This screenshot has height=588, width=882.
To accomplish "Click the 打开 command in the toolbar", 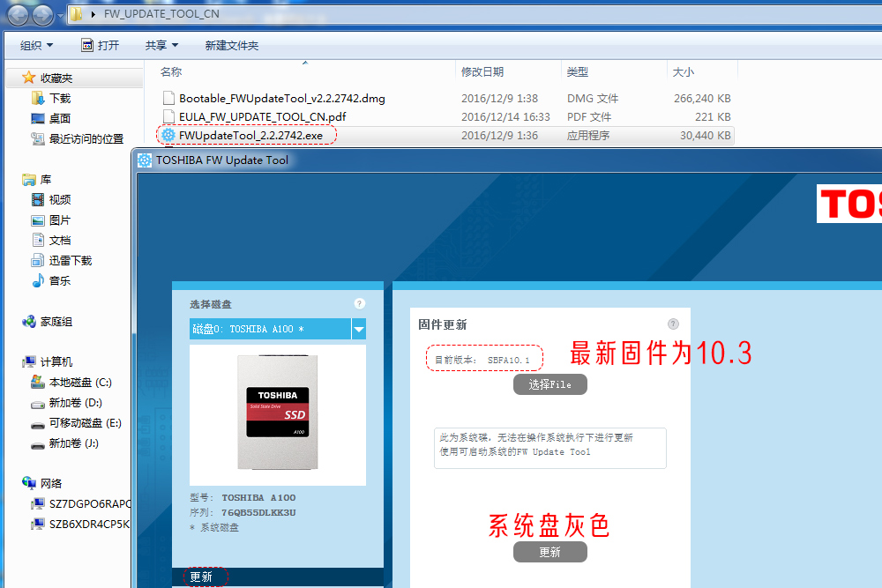I will point(99,45).
